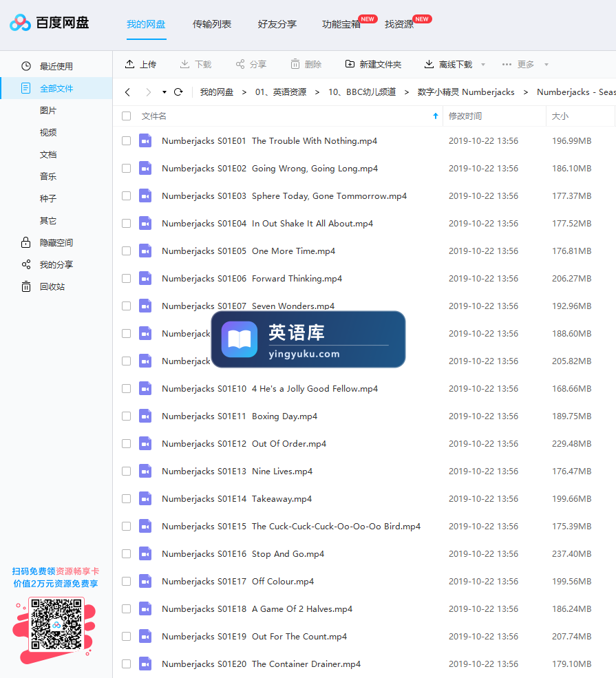616x678 pixels.
Task: Select 文档 category in sidebar
Action: click(48, 154)
